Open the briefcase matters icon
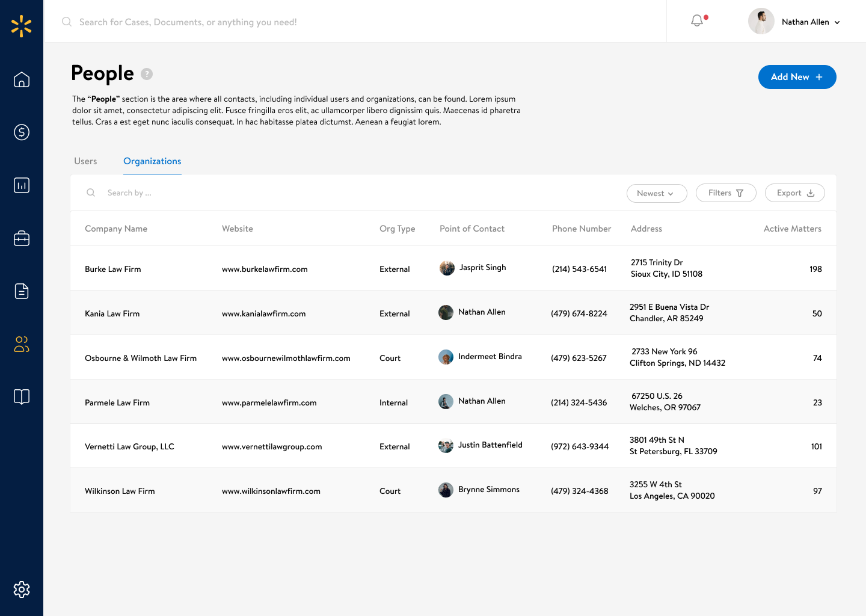The image size is (866, 616). pos(22,238)
